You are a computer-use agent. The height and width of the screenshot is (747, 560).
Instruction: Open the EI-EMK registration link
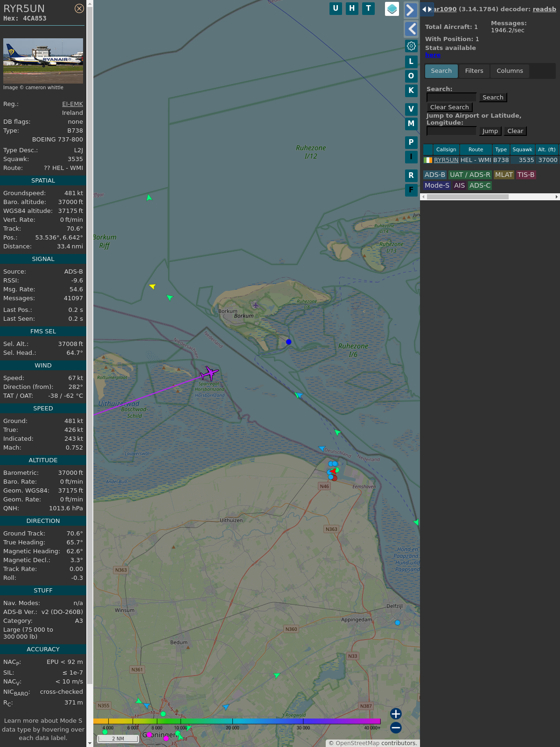pyautogui.click(x=72, y=104)
